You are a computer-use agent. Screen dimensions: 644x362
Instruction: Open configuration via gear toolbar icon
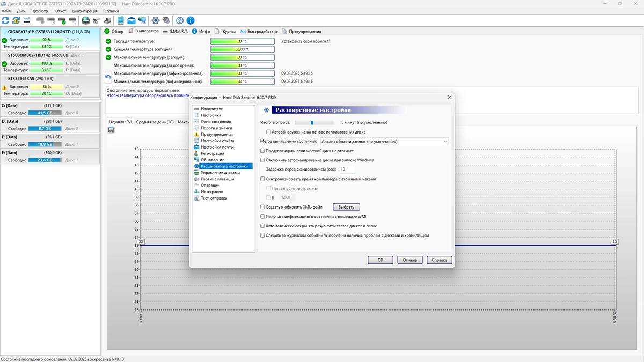156,20
